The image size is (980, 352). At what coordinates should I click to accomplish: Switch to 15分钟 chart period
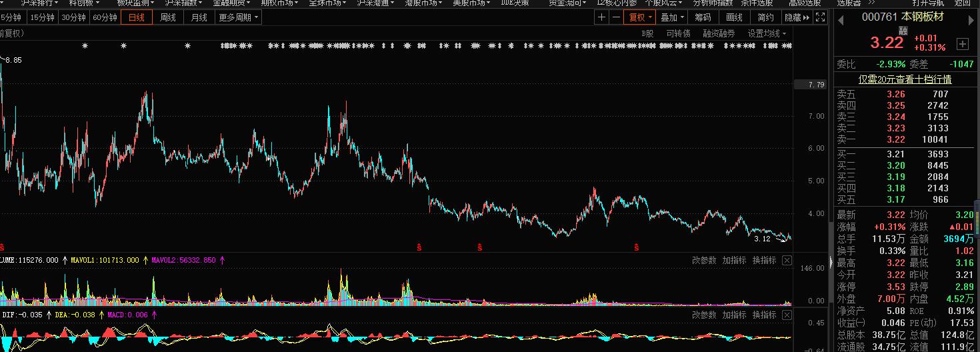(43, 17)
